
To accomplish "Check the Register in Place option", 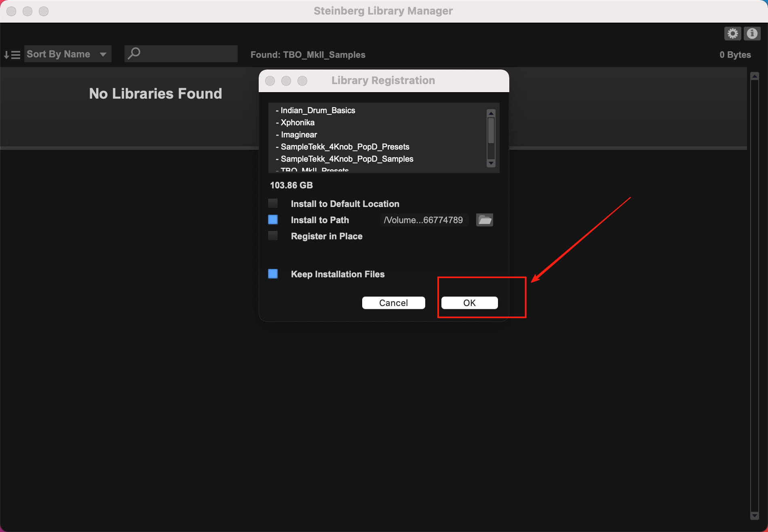I will 273,236.
